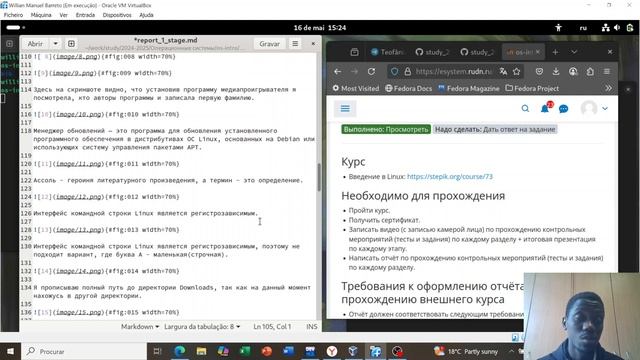
Task: Expand the user menu arrow
Action: point(605,109)
